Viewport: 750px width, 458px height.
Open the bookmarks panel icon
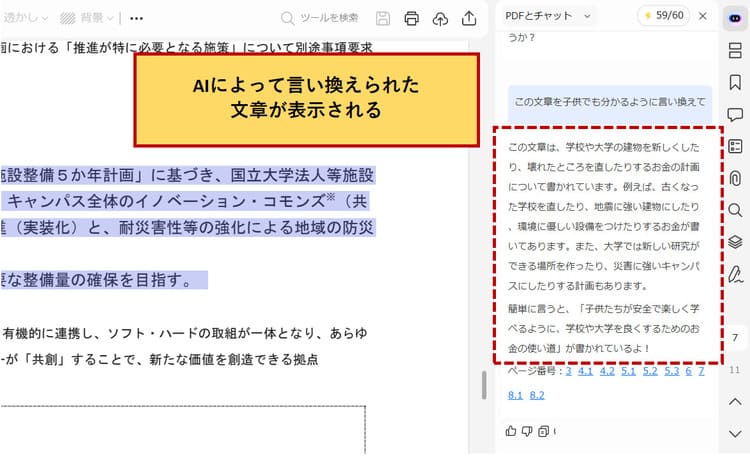tap(735, 82)
